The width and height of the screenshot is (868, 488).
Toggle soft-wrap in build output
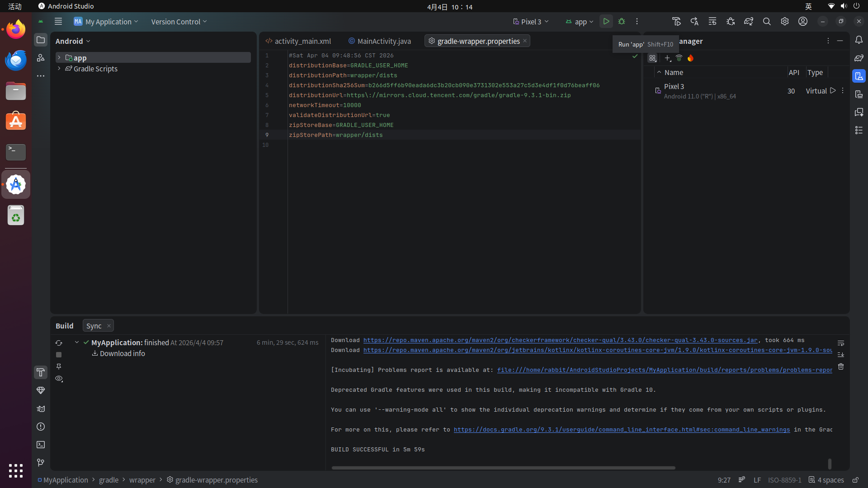click(x=841, y=343)
